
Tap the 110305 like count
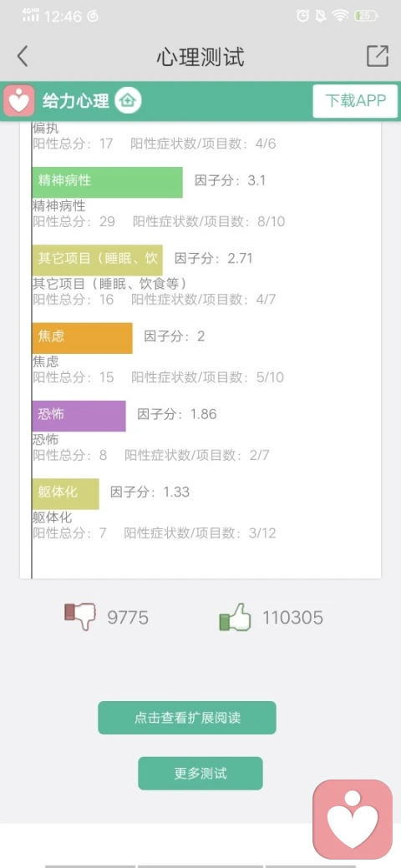pos(292,618)
